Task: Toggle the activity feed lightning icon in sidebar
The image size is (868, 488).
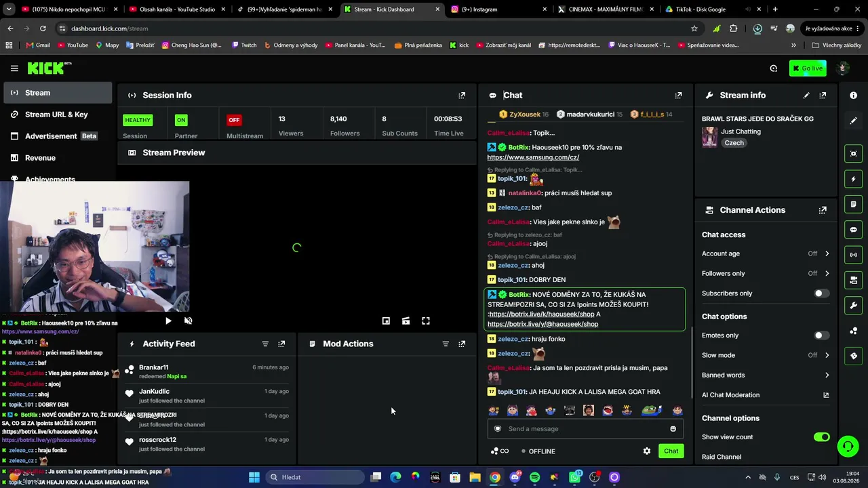Action: [x=853, y=179]
